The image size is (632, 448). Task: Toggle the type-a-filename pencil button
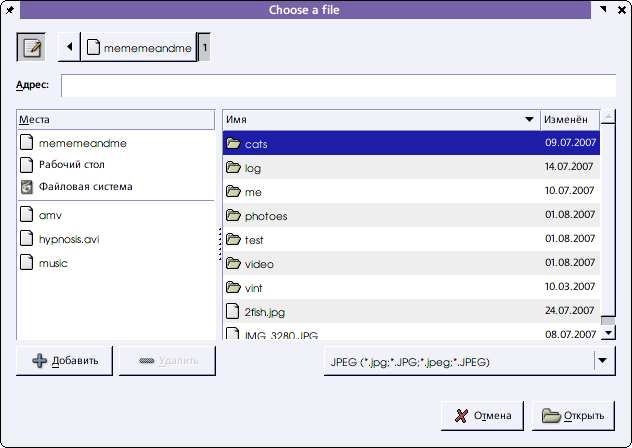tap(31, 47)
